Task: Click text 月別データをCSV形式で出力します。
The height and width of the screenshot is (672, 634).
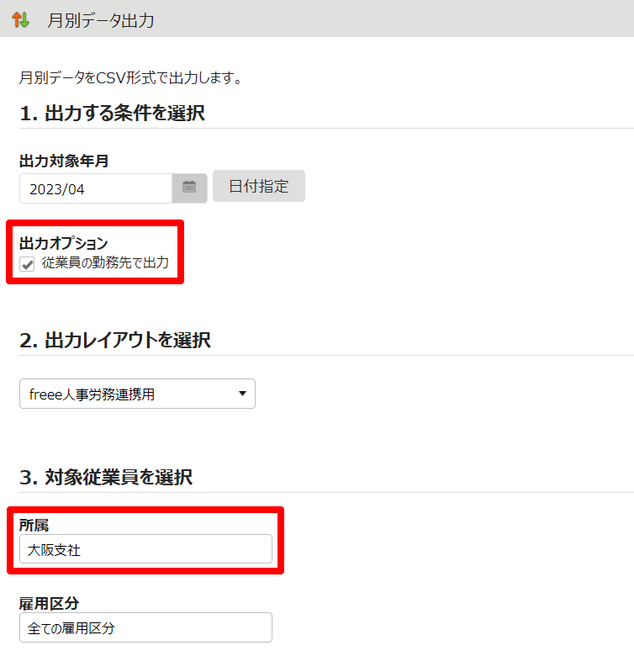Action: tap(131, 78)
